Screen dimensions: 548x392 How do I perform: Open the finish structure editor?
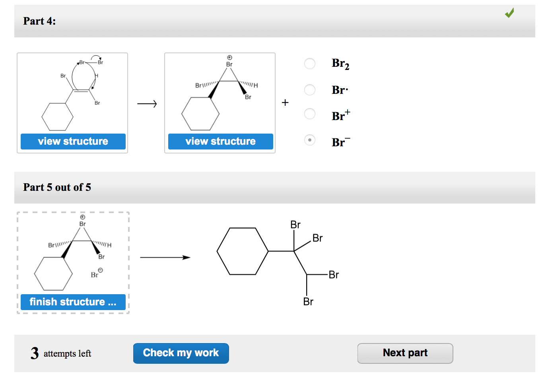[x=73, y=302]
